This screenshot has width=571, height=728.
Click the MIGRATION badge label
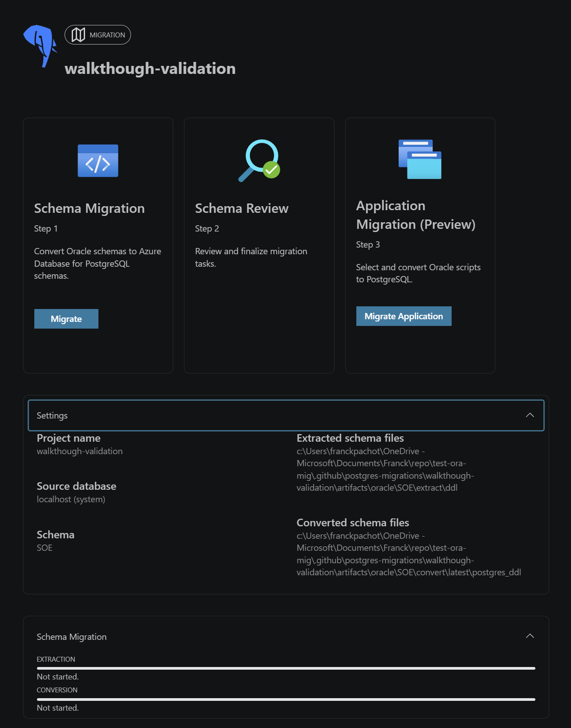[x=107, y=35]
